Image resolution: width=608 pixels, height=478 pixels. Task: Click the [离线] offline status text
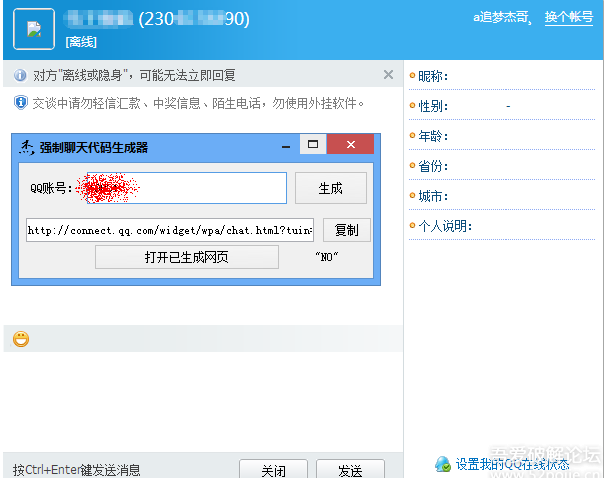click(81, 42)
